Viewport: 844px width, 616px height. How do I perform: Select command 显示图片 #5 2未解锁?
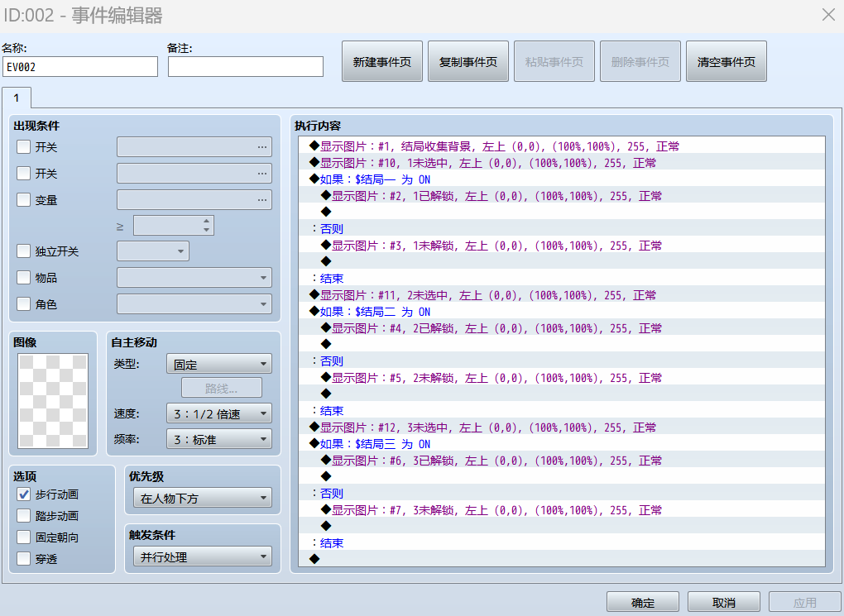[561, 378]
